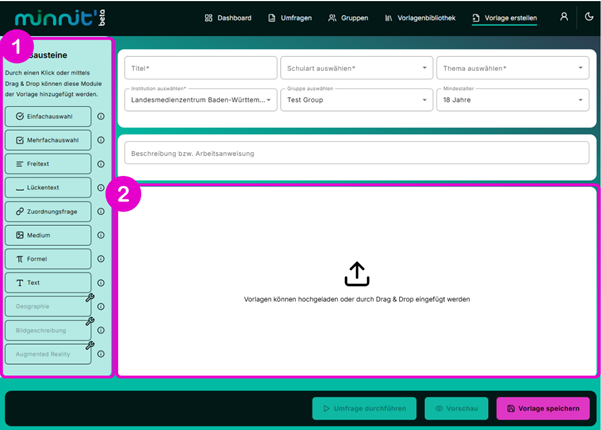
Task: Add Zuordnungsfrage module
Action: (48, 212)
